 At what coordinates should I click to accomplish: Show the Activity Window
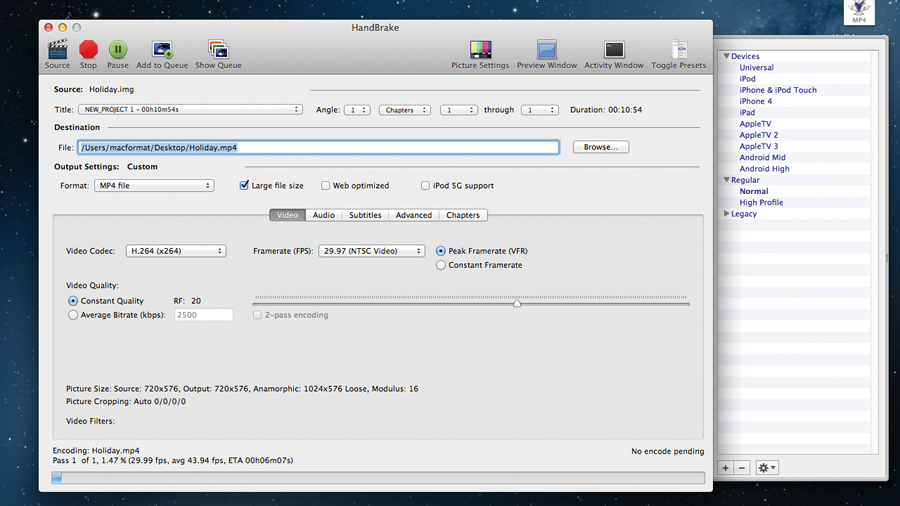pyautogui.click(x=614, y=49)
